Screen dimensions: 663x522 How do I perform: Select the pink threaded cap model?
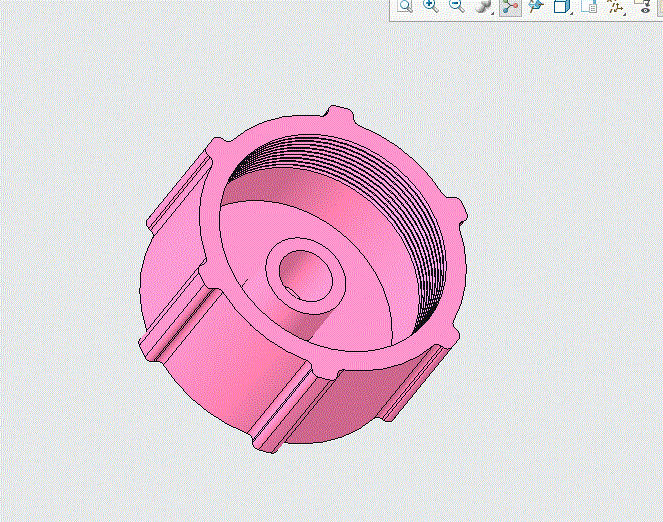(x=304, y=279)
